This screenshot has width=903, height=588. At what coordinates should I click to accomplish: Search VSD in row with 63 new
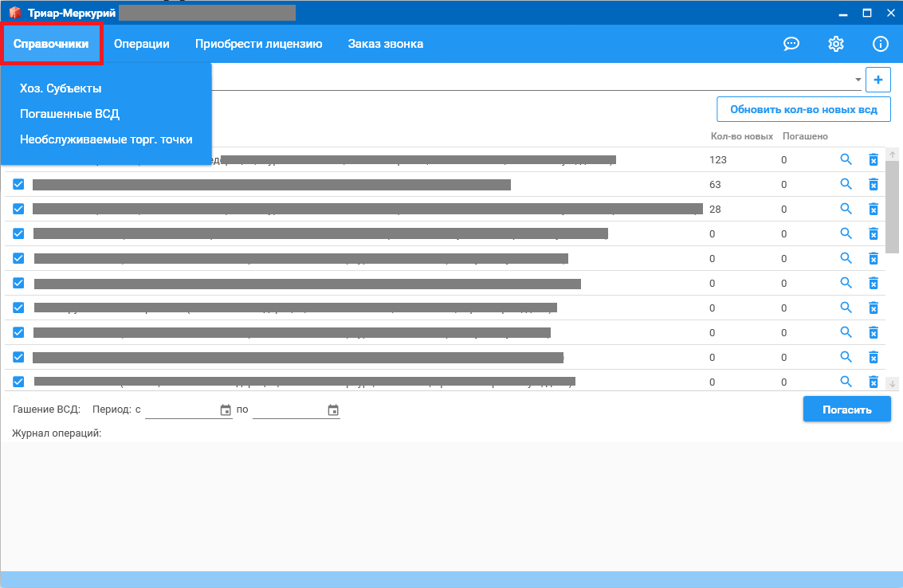coord(846,184)
